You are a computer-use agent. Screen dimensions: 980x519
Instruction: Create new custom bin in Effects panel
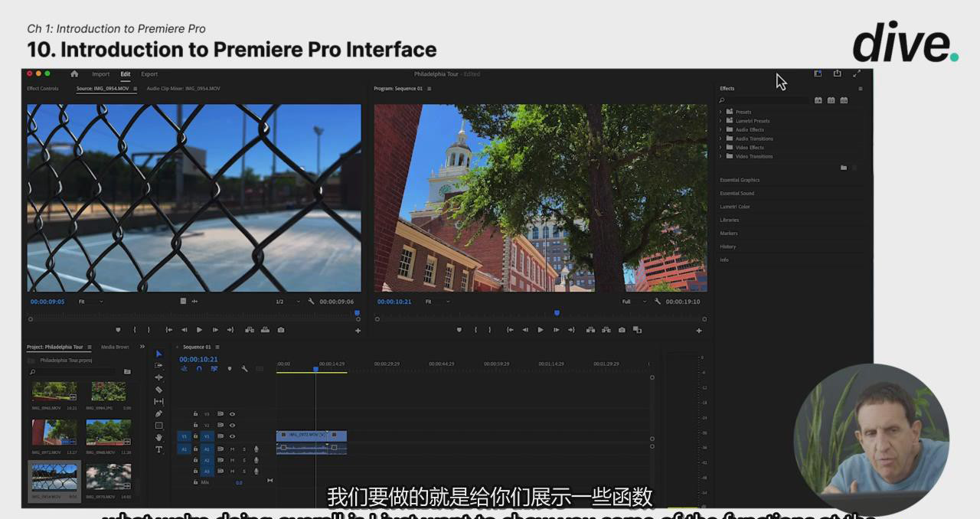(844, 168)
